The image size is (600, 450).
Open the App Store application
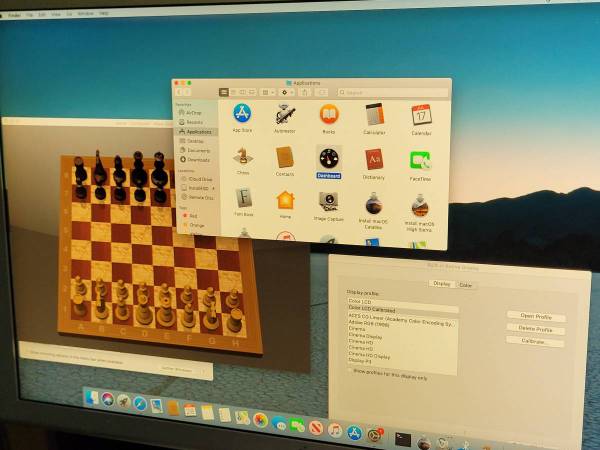click(241, 114)
